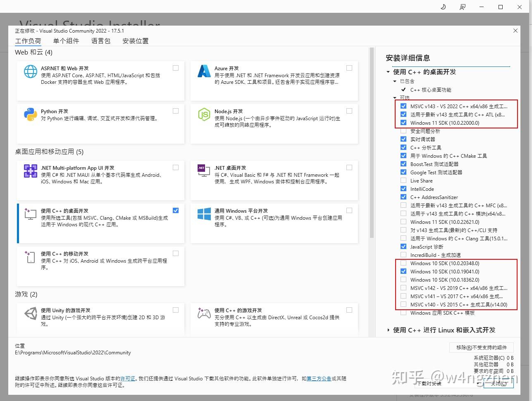The image size is (532, 401).
Task: Select the .NET Multi-platform App UI icon
Action: pos(30,171)
